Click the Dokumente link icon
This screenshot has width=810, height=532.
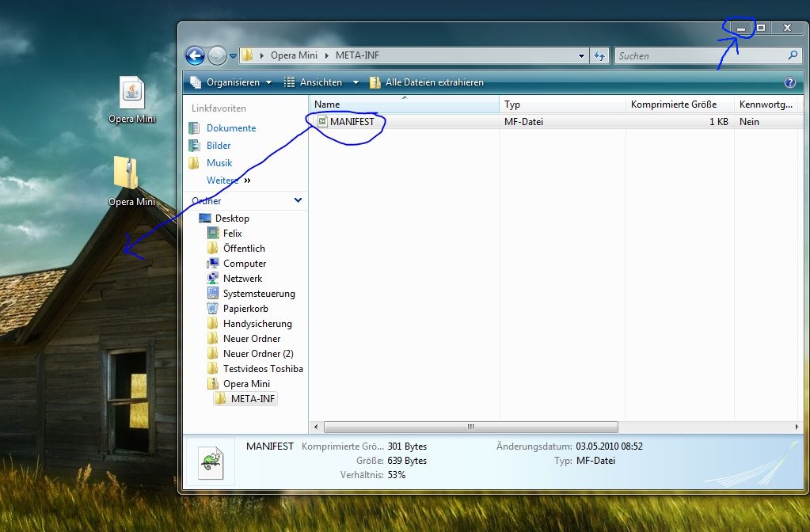194,128
